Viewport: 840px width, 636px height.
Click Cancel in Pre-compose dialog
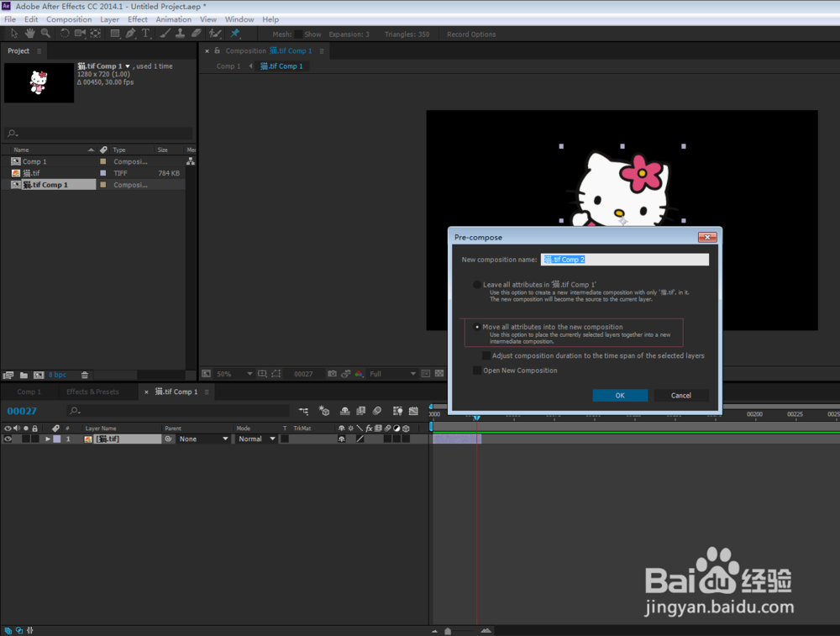pyautogui.click(x=681, y=396)
